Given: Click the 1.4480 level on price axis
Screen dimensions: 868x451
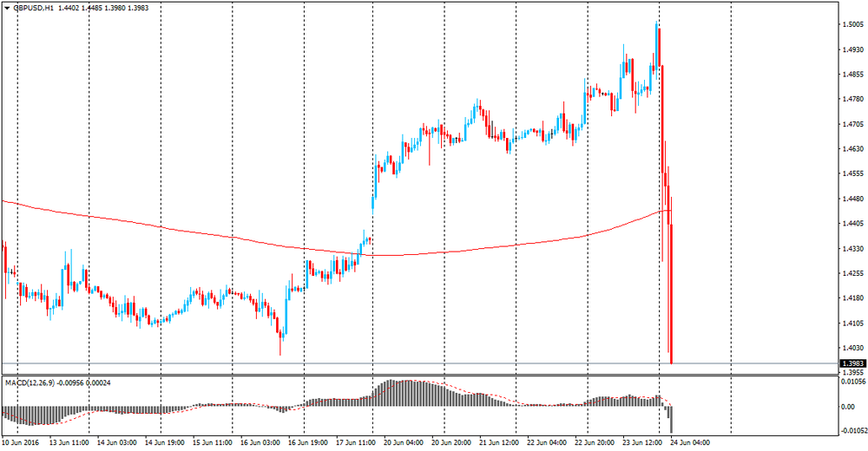Looking at the screenshot, I should point(852,198).
